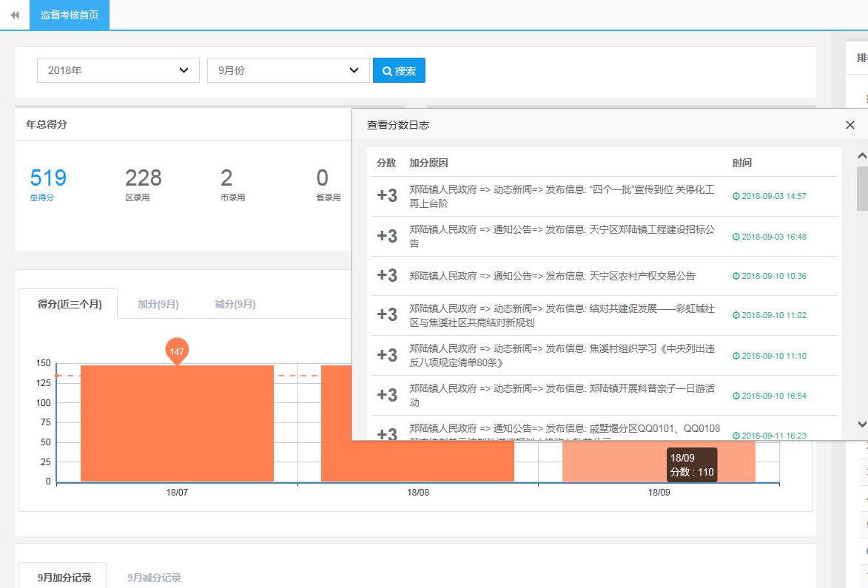Click the timestamp 2018-09-10 16:54
868x588 pixels.
(x=774, y=396)
